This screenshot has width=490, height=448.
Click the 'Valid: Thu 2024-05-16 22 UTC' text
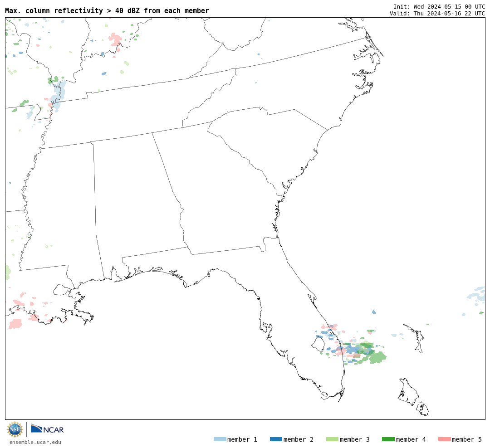437,14
